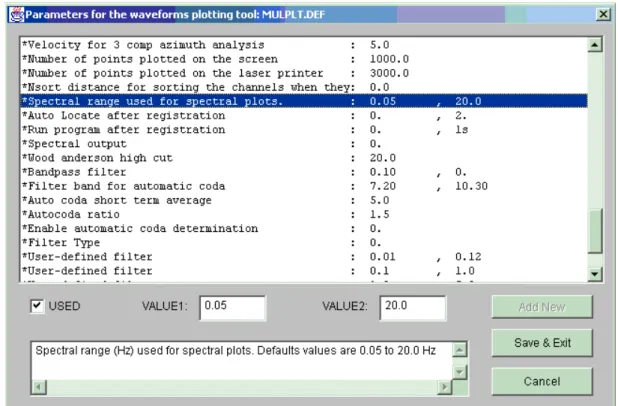Click the parameter list scroll down arrow
This screenshot has height=406, width=618.
pyautogui.click(x=595, y=274)
